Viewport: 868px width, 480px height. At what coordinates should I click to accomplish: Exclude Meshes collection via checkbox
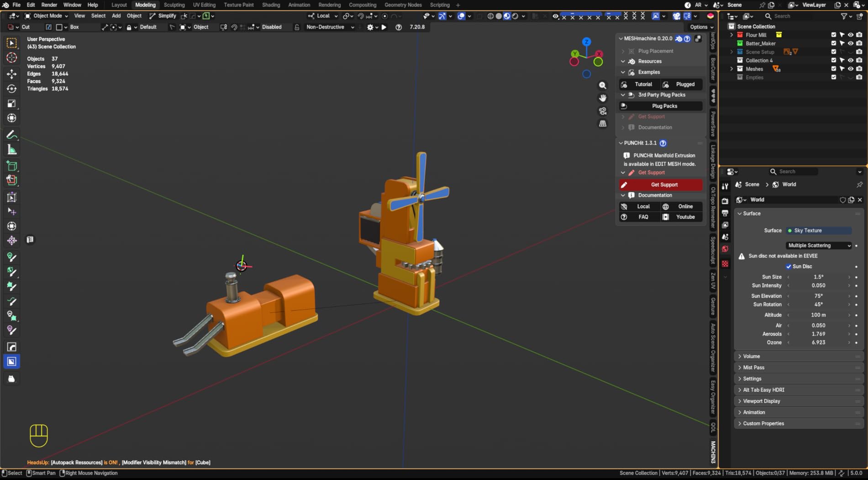click(834, 69)
